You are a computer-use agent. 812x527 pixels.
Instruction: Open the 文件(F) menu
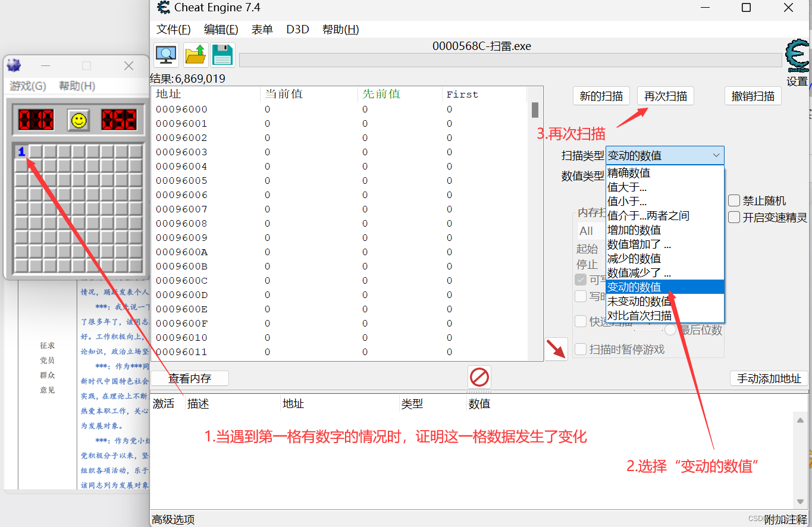click(x=173, y=29)
